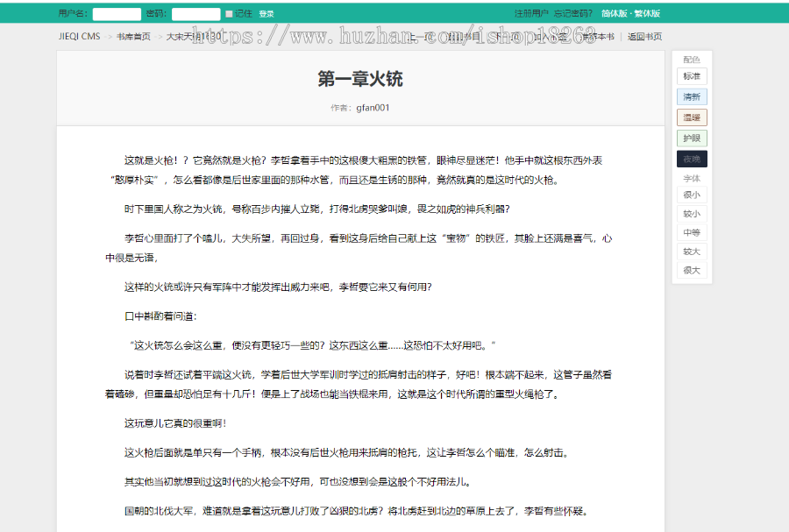Viewport: 789px width, 532px height.
Task: Switch to the 护眼 eye-protection theme
Action: click(x=691, y=138)
